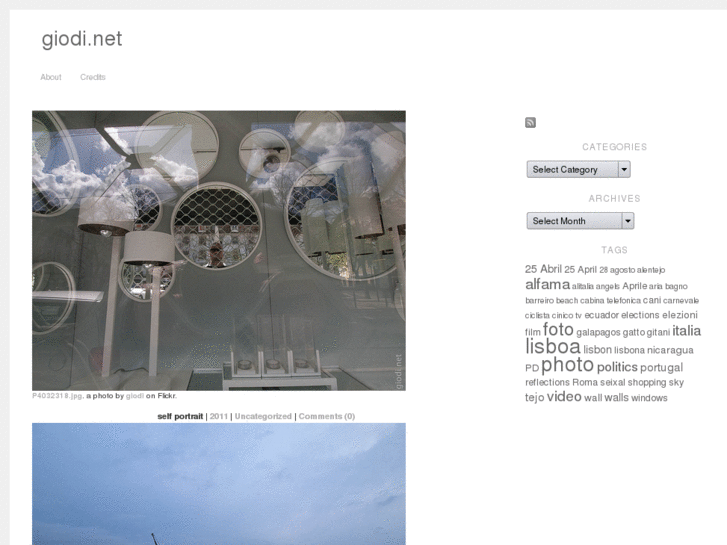
Task: Open the self portrait post title
Action: 180,416
